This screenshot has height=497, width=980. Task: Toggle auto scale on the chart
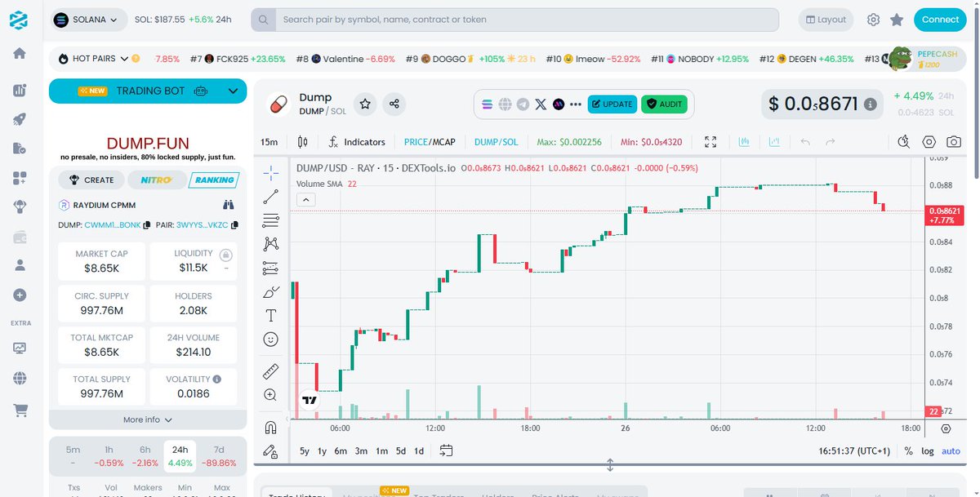point(951,450)
